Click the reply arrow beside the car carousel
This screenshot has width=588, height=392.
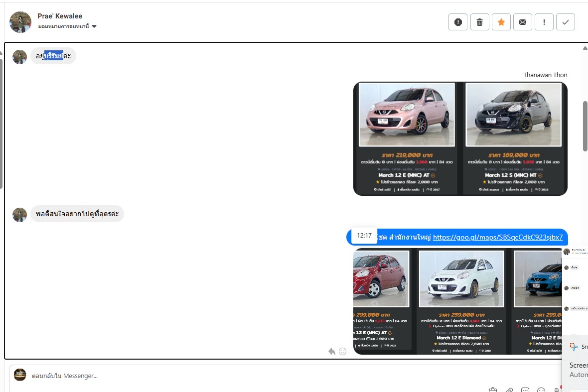tap(332, 351)
